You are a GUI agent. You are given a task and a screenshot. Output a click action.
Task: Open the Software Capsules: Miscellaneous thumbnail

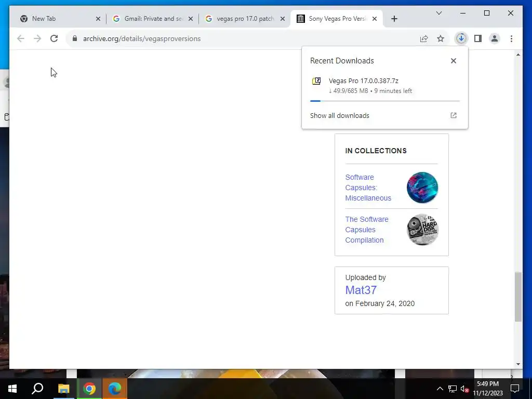click(x=422, y=188)
